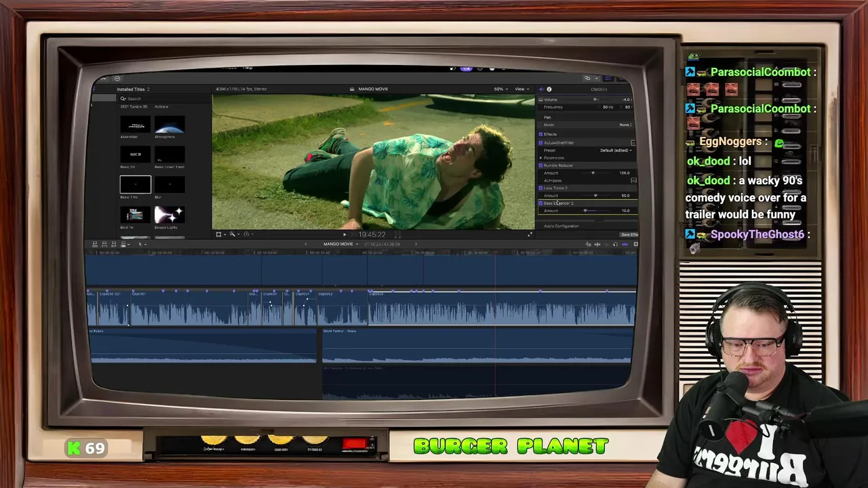
Task: Disable the Bass Enhancer 2 checkbox
Action: pyautogui.click(x=540, y=203)
